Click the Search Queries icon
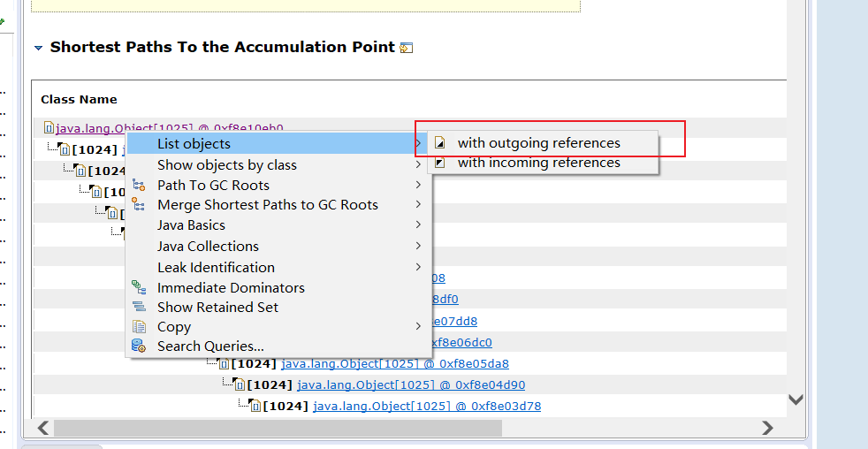The width and height of the screenshot is (868, 449). (x=139, y=346)
